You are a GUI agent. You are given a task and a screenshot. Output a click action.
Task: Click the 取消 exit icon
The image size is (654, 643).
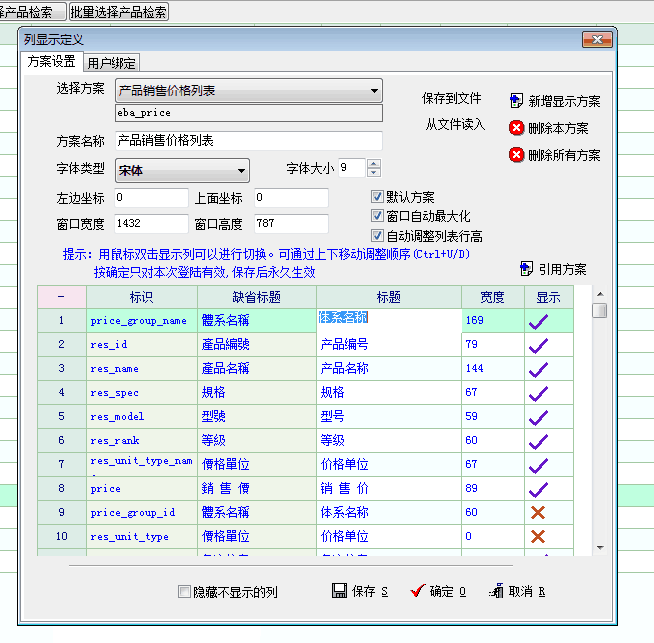click(x=496, y=591)
